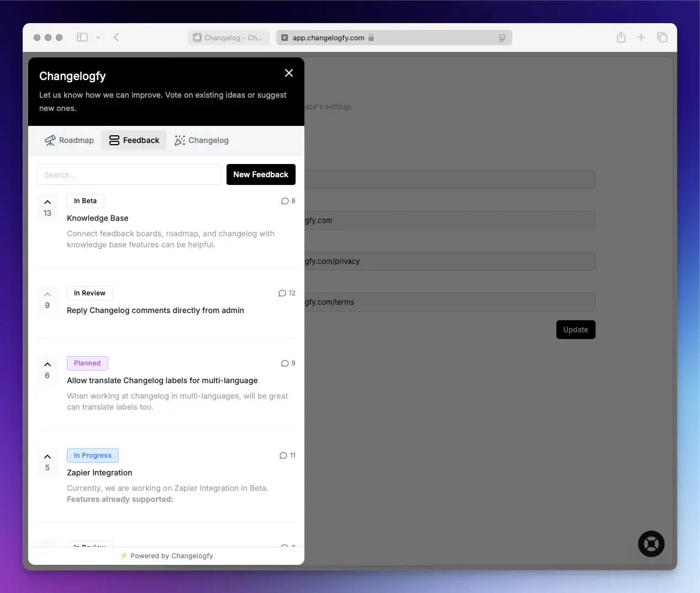Click the Safari Share button
700x593 pixels.
pyautogui.click(x=621, y=38)
